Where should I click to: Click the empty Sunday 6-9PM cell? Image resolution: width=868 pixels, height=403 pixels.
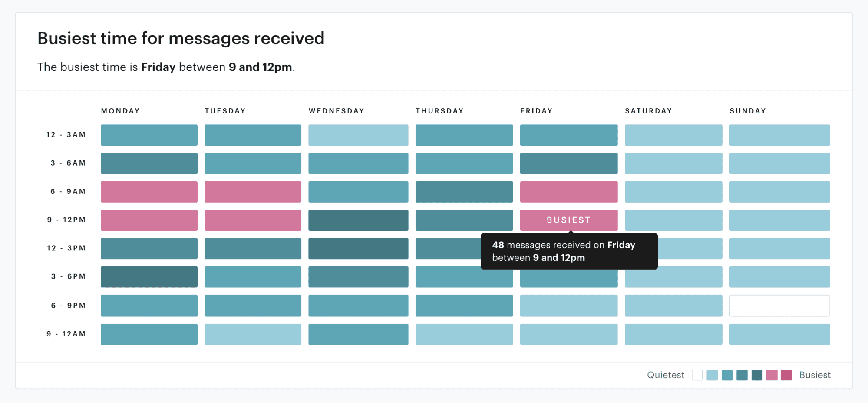point(779,305)
